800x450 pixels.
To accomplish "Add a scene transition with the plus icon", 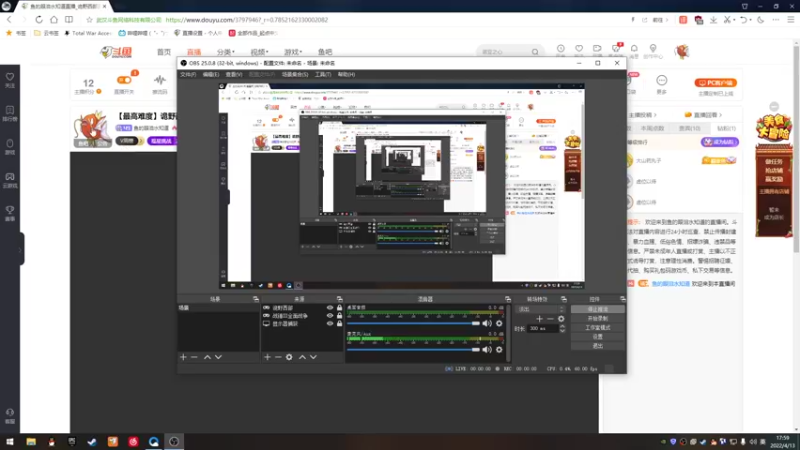I will pos(539,319).
